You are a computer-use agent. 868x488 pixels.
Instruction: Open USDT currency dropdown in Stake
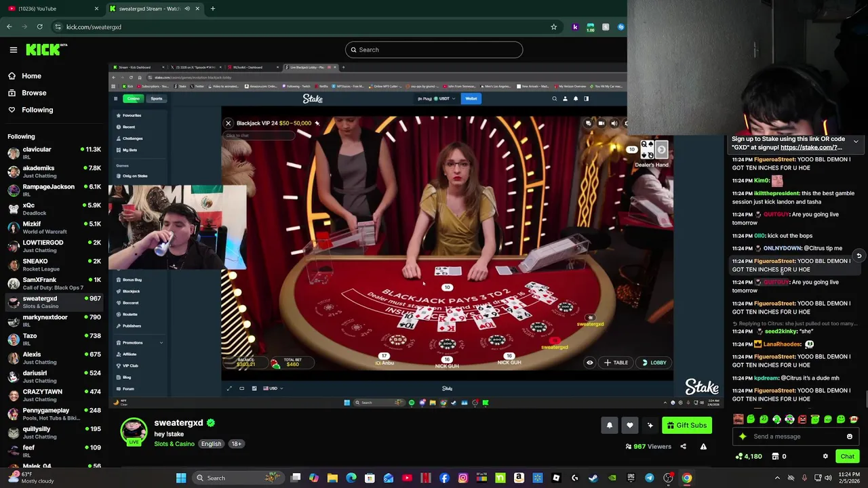tap(436, 99)
